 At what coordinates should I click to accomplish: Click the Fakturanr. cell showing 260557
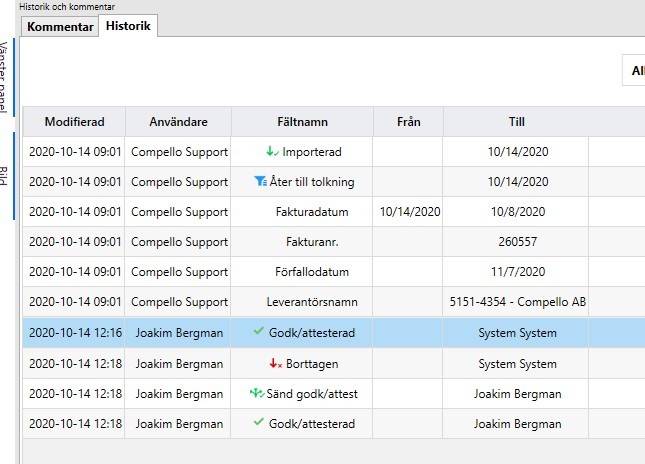coord(516,242)
